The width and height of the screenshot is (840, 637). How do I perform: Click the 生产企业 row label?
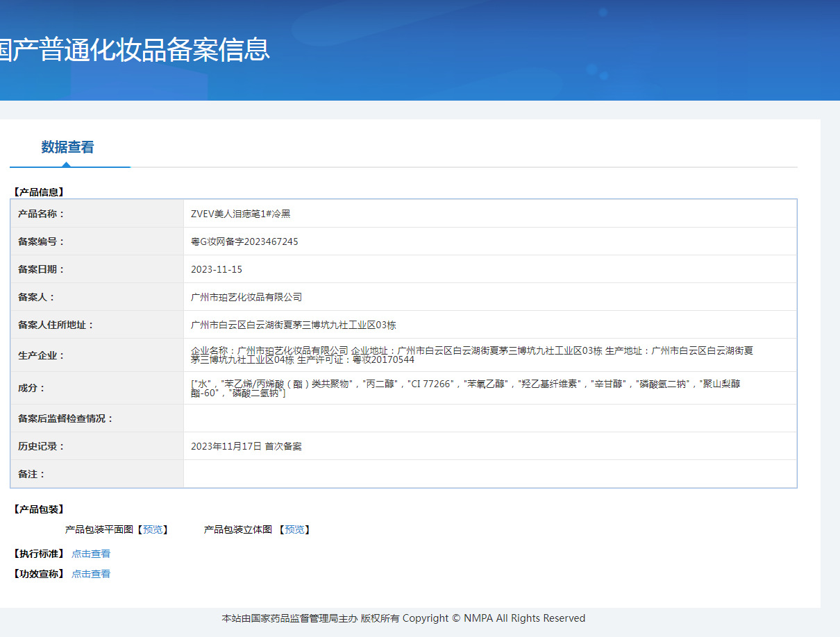click(41, 355)
